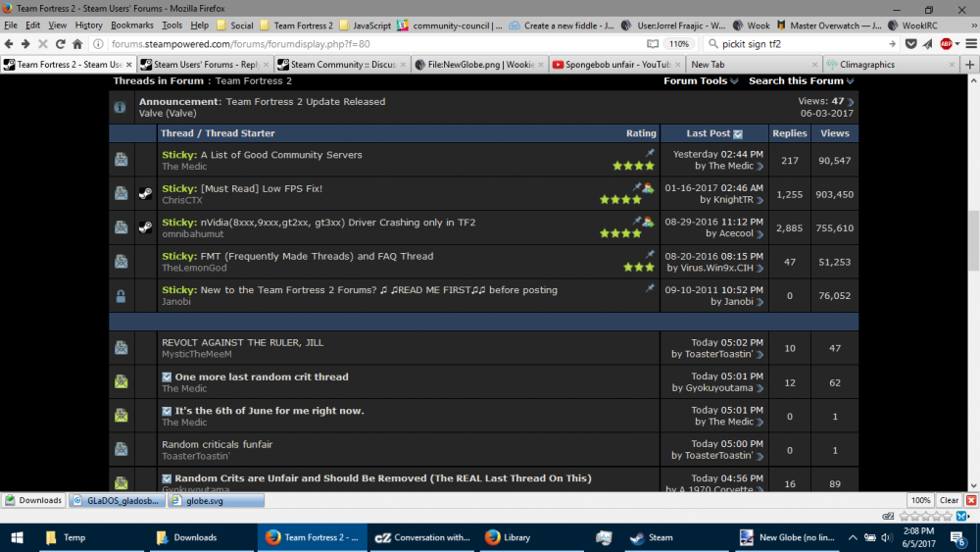
Task: Toggle checkbox on One more last random crit thread
Action: pyautogui.click(x=167, y=376)
